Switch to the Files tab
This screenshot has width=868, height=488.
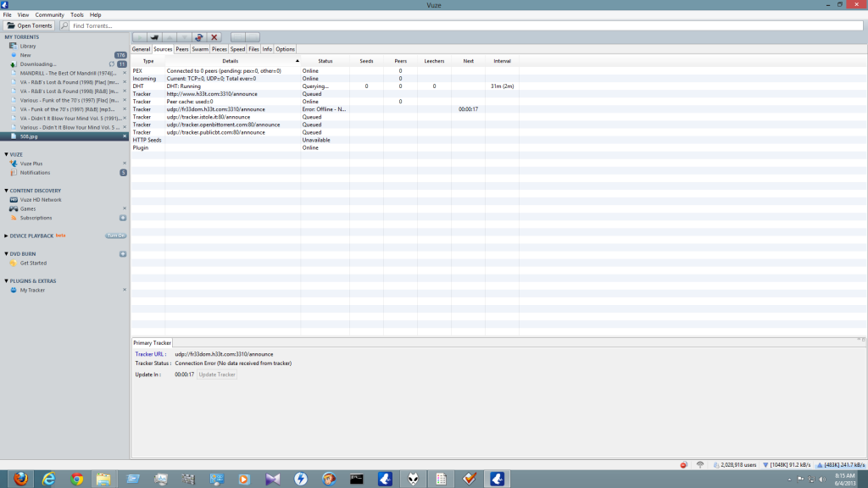(253, 49)
